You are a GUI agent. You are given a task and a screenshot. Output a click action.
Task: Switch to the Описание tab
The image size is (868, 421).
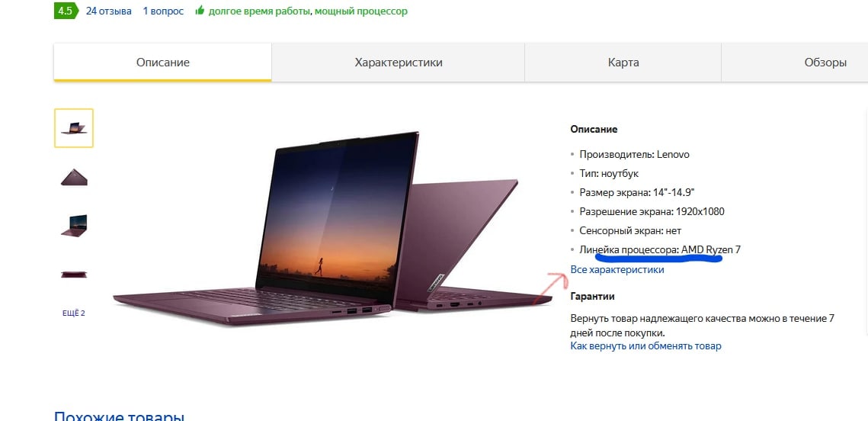click(x=163, y=62)
